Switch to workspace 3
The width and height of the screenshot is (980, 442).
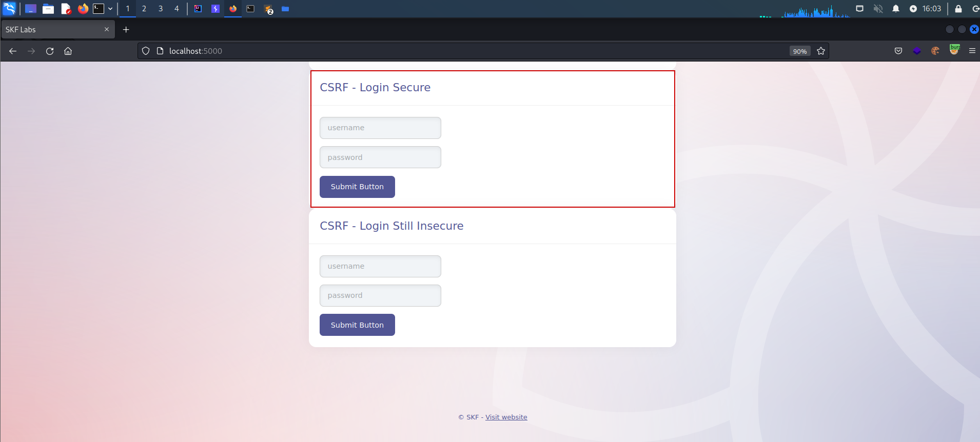click(161, 9)
